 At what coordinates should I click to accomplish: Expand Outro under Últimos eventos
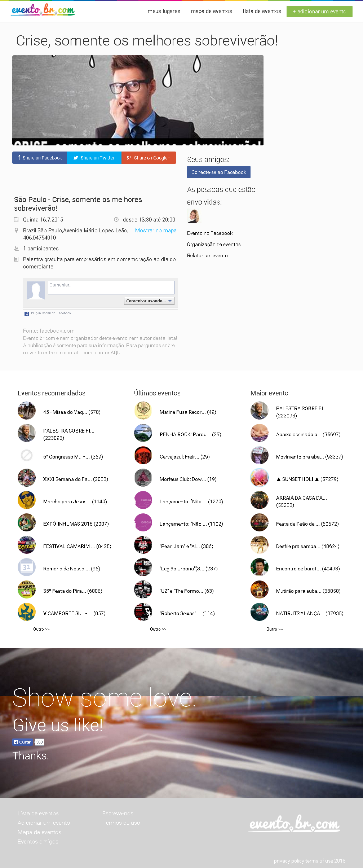[x=158, y=629]
